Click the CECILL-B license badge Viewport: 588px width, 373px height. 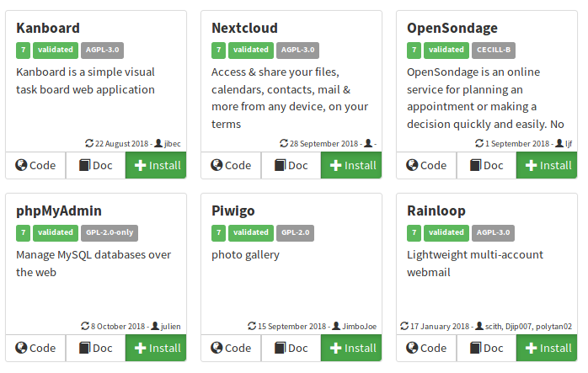(494, 51)
